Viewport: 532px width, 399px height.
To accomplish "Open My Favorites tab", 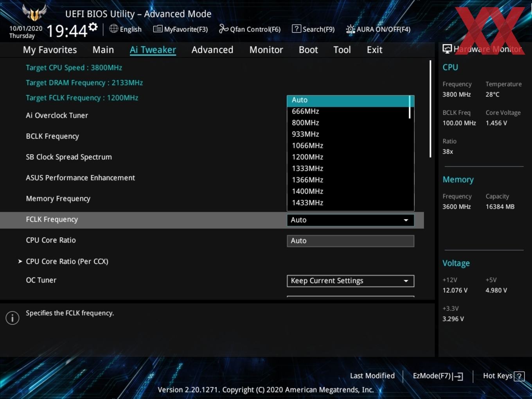I will tap(50, 50).
